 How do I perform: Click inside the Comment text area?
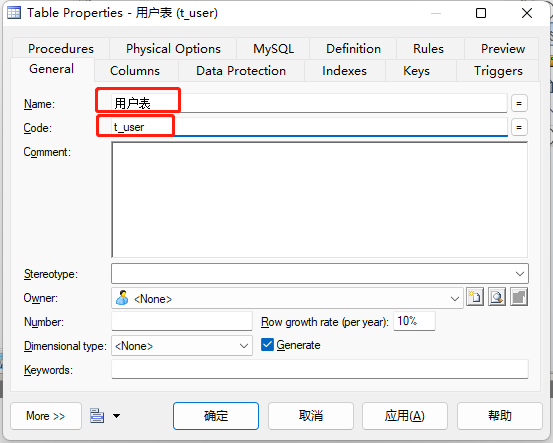320,200
